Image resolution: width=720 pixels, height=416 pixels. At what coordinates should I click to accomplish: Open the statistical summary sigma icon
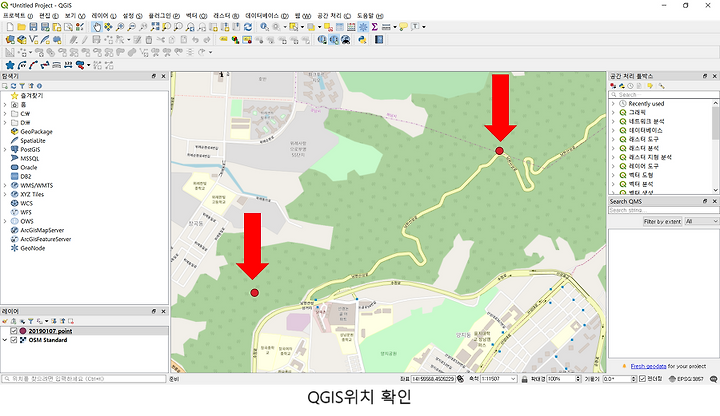pyautogui.click(x=374, y=27)
